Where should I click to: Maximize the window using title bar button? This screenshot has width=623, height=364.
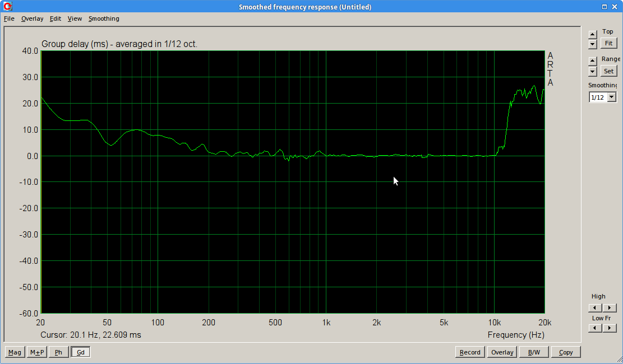pyautogui.click(x=604, y=7)
